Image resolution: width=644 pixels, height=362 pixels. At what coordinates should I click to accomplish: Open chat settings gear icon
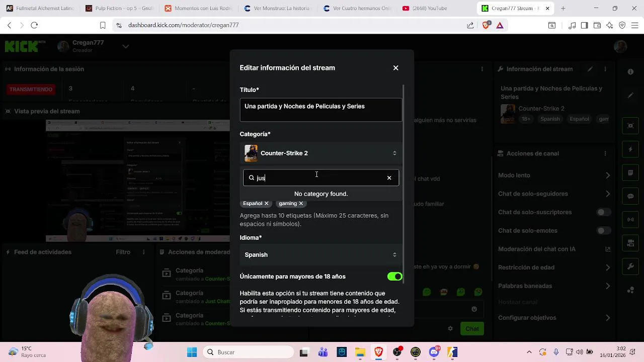(450, 328)
